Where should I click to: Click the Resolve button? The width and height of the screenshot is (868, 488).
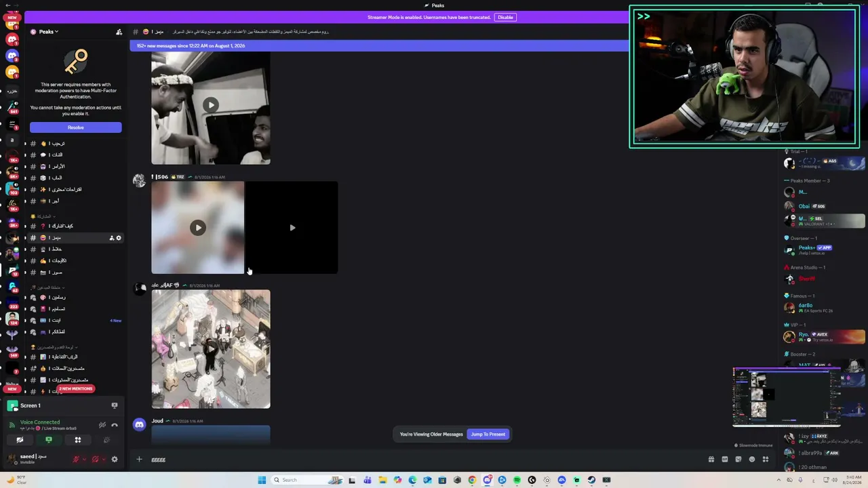(76, 127)
